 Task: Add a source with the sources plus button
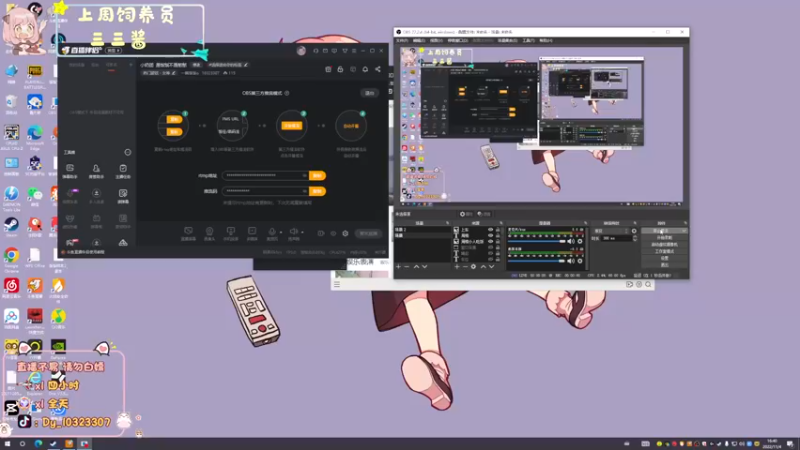click(x=457, y=267)
